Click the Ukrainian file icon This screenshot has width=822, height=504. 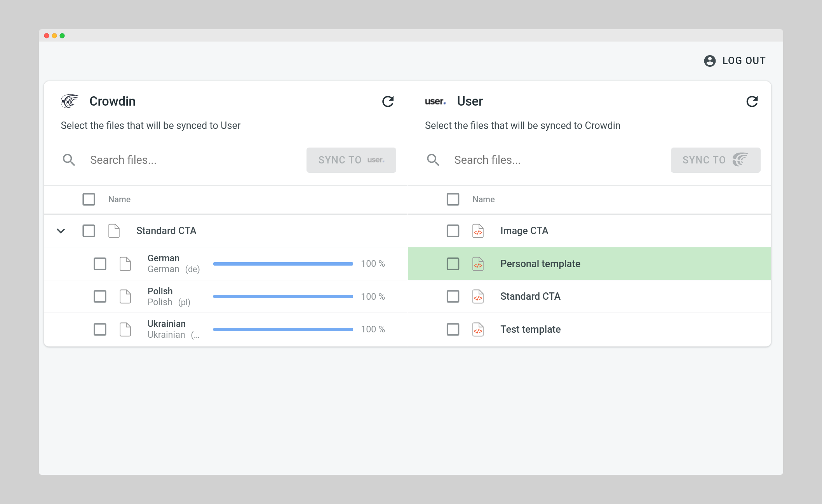click(125, 329)
